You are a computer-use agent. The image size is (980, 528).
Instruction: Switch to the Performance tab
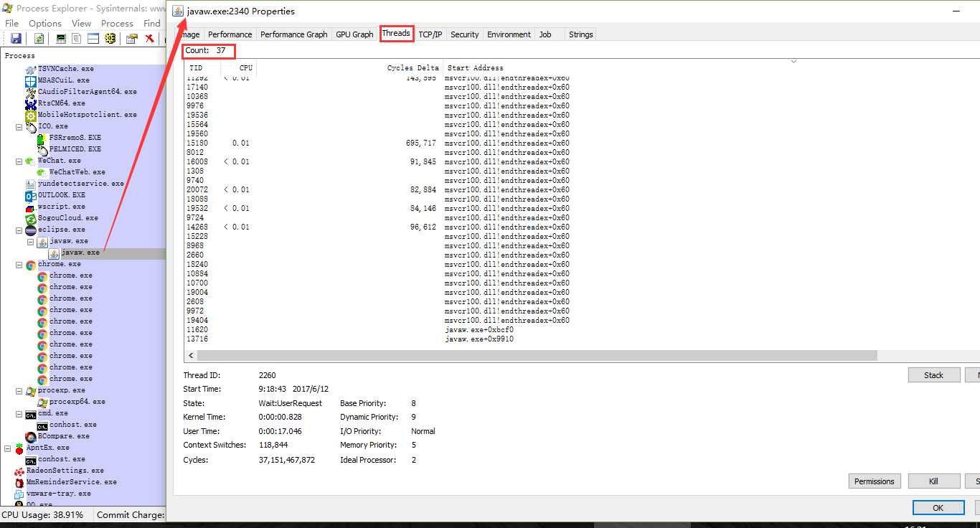[x=230, y=34]
